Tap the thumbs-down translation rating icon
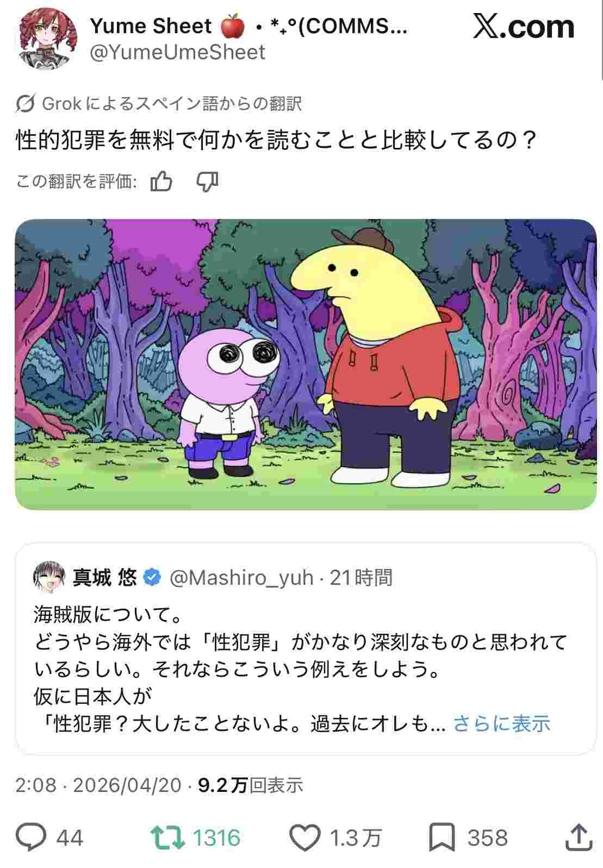This screenshot has height=868, width=603. tap(207, 182)
